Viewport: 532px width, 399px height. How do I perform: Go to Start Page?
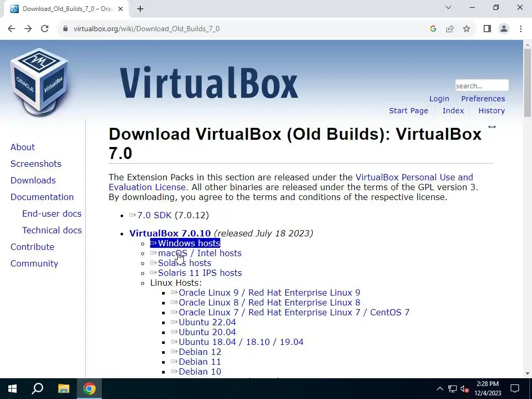tap(408, 111)
